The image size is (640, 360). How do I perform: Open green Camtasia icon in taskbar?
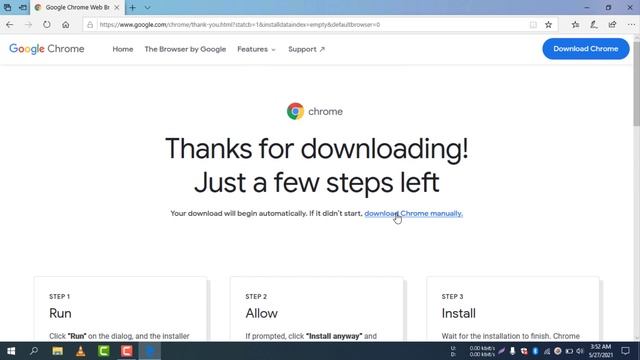point(104,351)
